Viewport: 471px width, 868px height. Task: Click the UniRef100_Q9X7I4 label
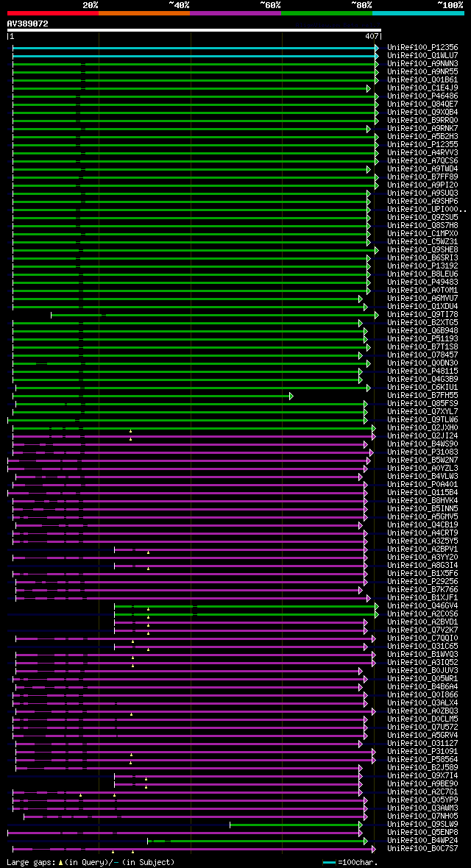pyautogui.click(x=422, y=776)
